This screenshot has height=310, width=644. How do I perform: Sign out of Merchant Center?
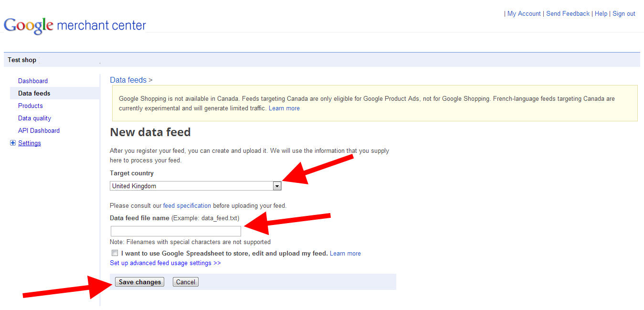point(623,14)
